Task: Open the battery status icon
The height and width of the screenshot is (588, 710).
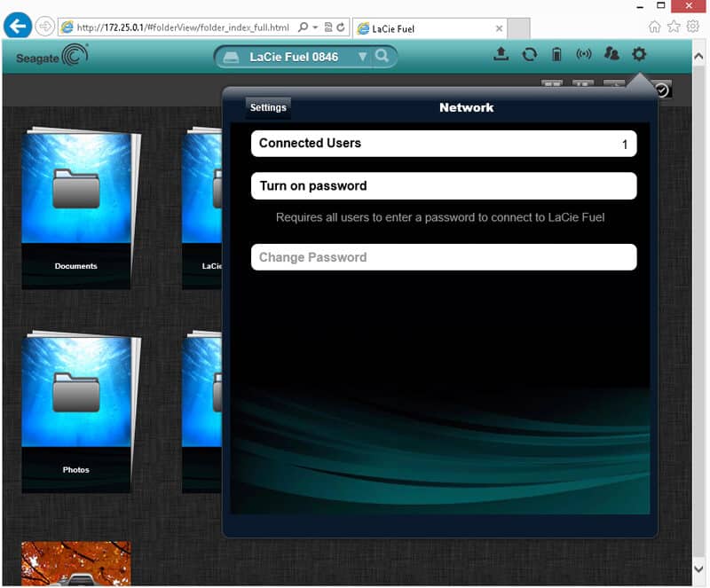Action: coord(556,55)
